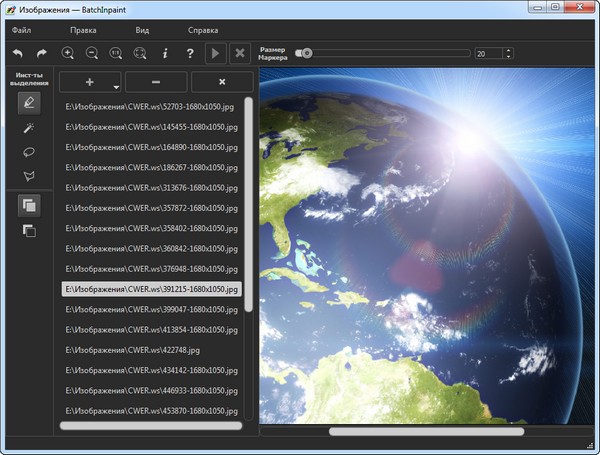Clear file list with the × button

[222, 82]
